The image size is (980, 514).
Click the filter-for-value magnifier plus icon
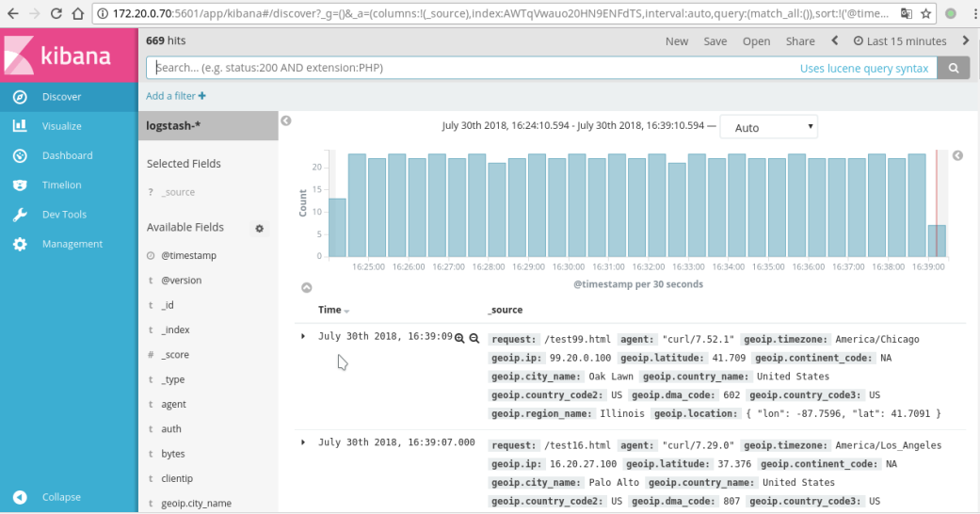pyautogui.click(x=459, y=338)
